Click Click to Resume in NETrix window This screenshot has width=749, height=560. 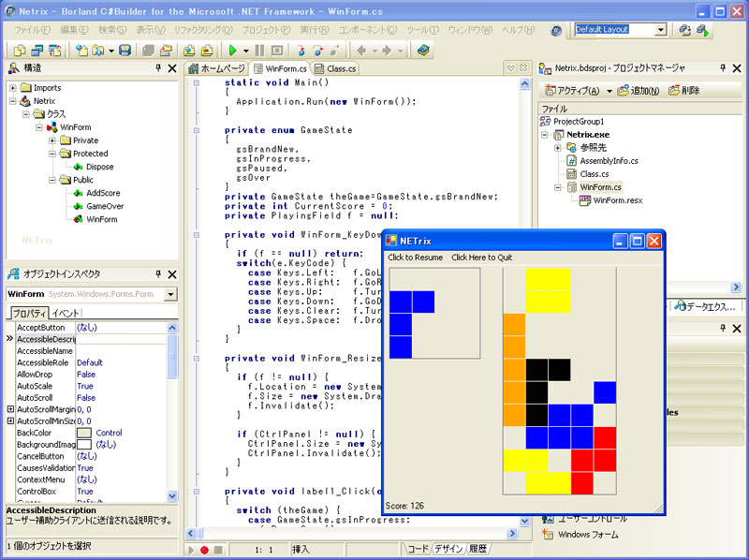click(x=415, y=258)
